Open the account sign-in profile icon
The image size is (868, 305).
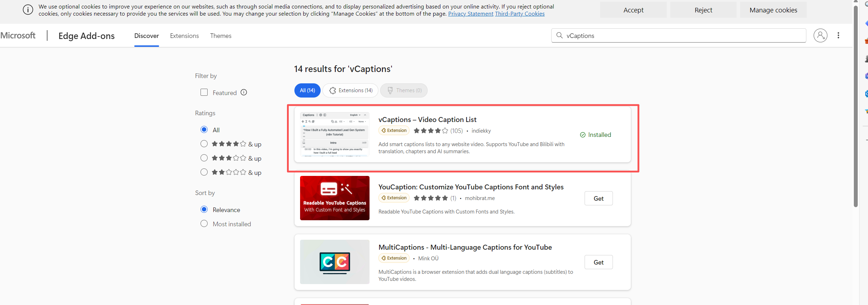pos(821,35)
